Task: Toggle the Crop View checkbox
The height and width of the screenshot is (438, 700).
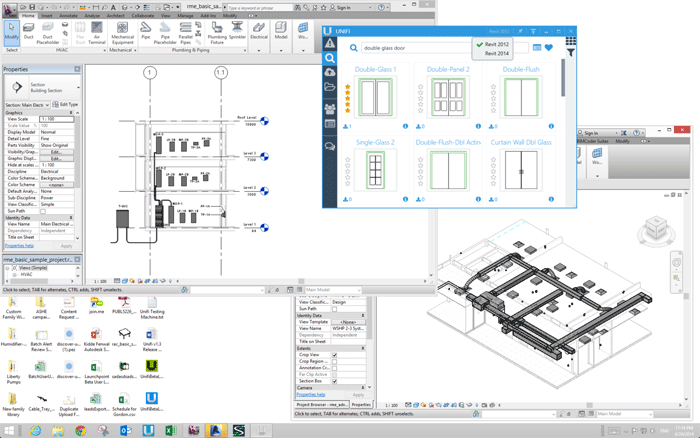Action: [x=334, y=354]
